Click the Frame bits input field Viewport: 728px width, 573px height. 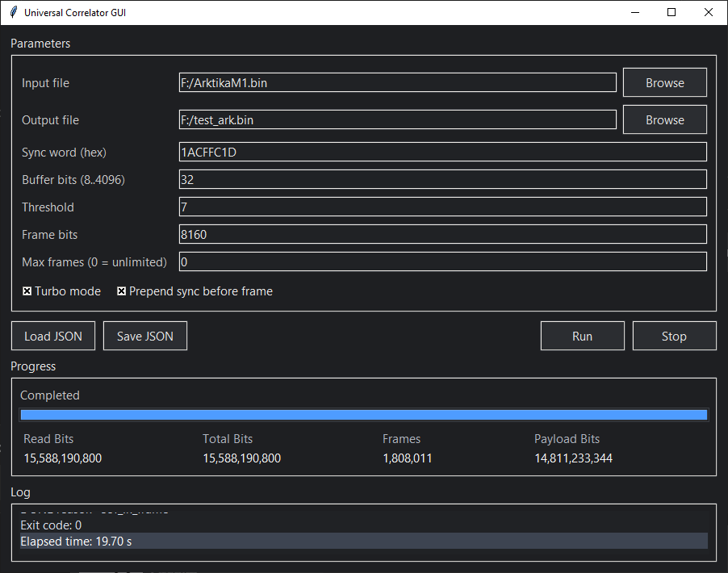coord(443,234)
